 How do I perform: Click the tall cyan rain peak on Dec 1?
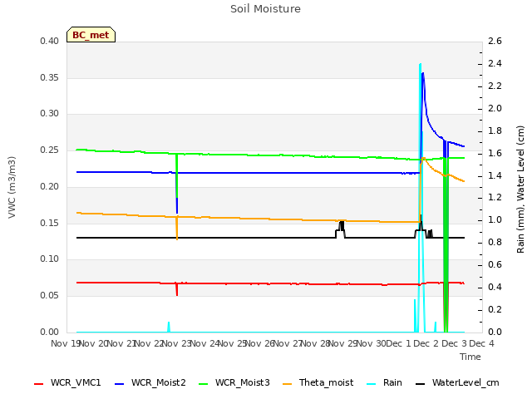[421, 65]
